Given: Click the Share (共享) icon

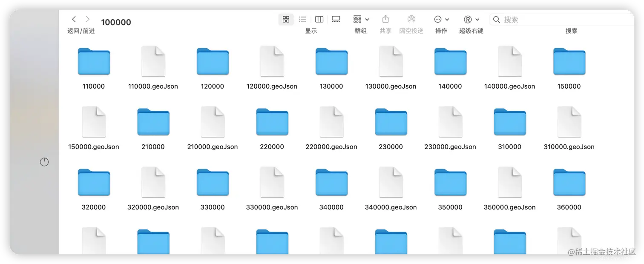Looking at the screenshot, I should [x=385, y=19].
